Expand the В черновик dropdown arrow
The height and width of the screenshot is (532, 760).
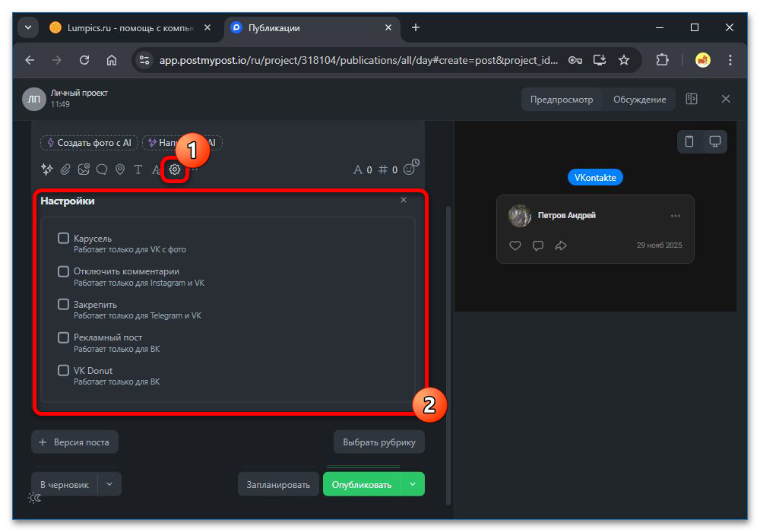(x=109, y=484)
